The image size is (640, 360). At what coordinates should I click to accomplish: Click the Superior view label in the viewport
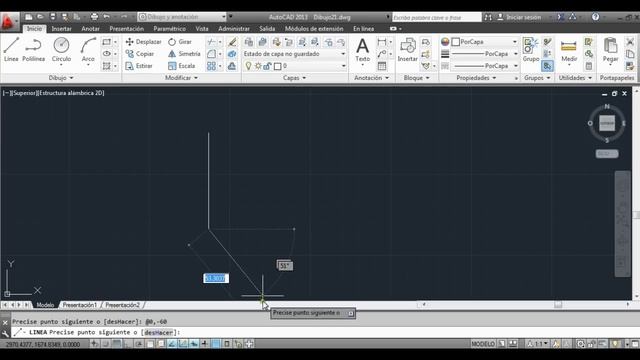(25, 93)
